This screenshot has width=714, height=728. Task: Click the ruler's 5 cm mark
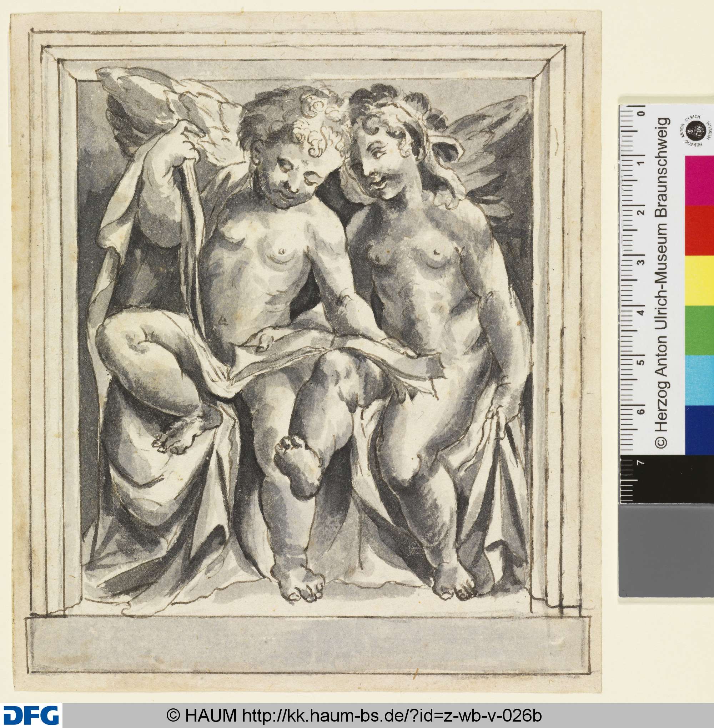(x=641, y=363)
